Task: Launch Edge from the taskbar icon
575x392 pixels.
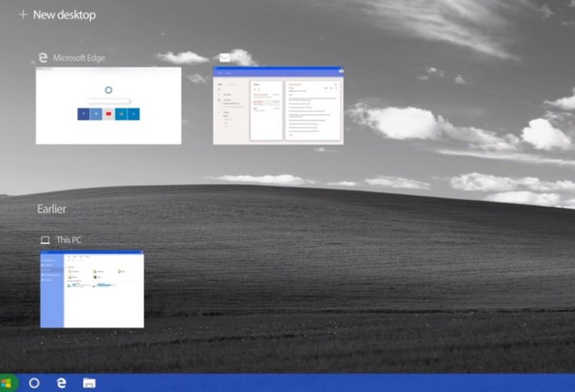Action: click(x=61, y=383)
